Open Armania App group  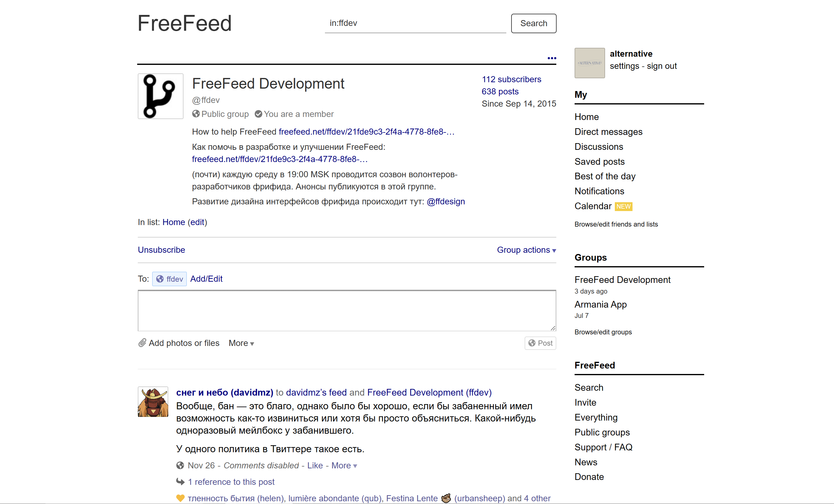click(600, 305)
